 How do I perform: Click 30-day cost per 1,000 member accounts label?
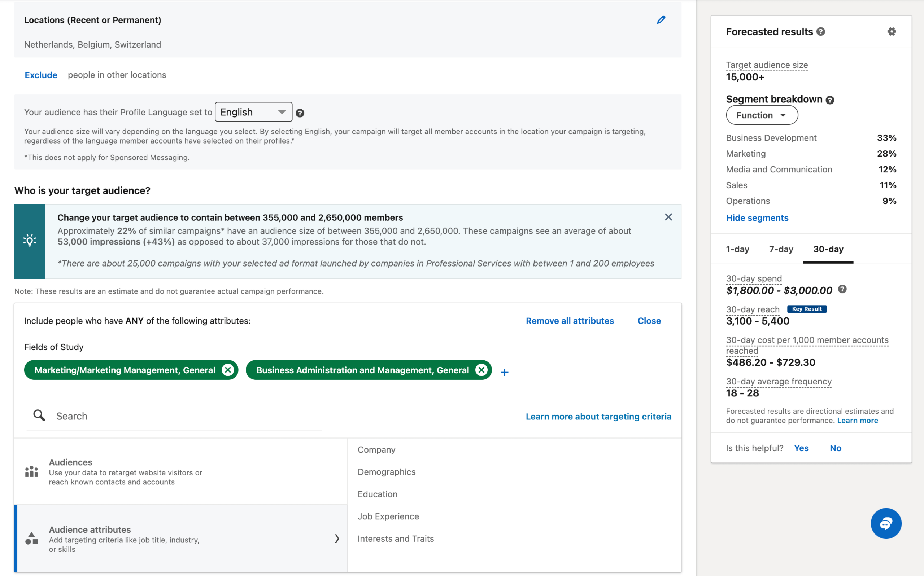807,345
